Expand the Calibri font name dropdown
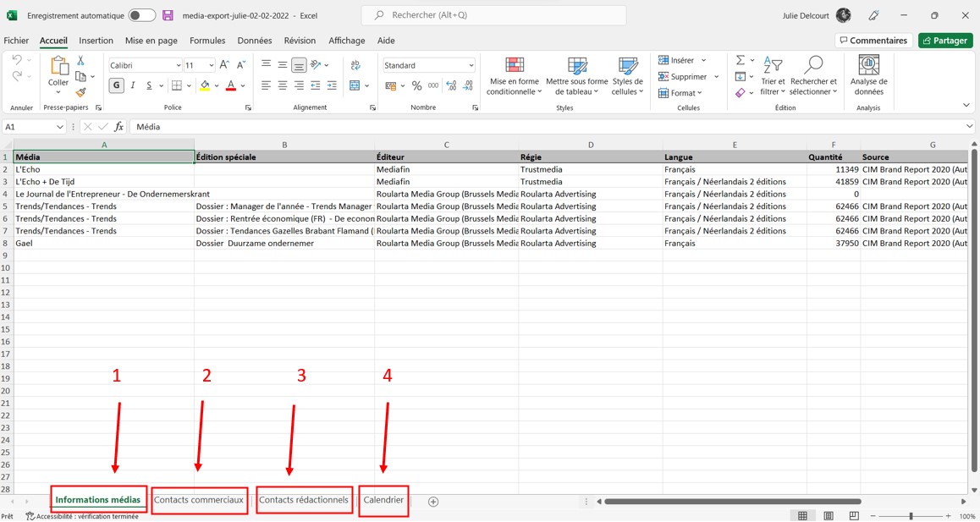 point(179,65)
